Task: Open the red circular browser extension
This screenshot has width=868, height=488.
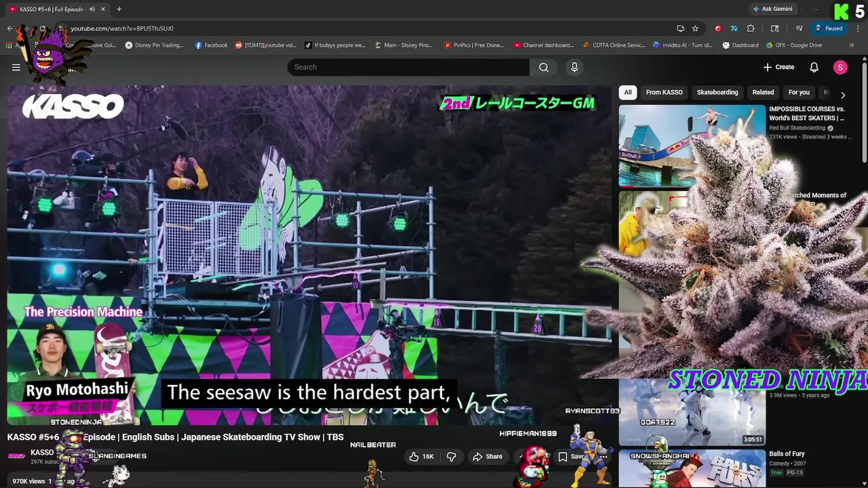Action: (717, 28)
